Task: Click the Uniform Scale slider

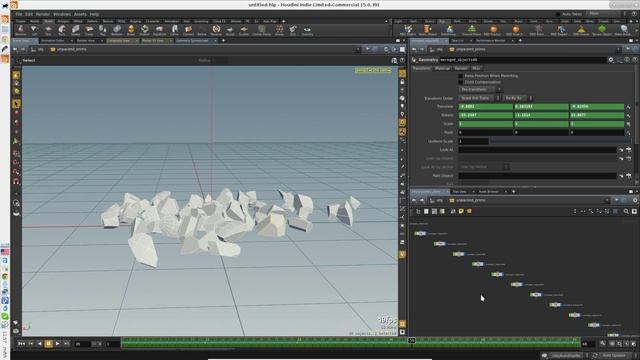Action: [560, 141]
